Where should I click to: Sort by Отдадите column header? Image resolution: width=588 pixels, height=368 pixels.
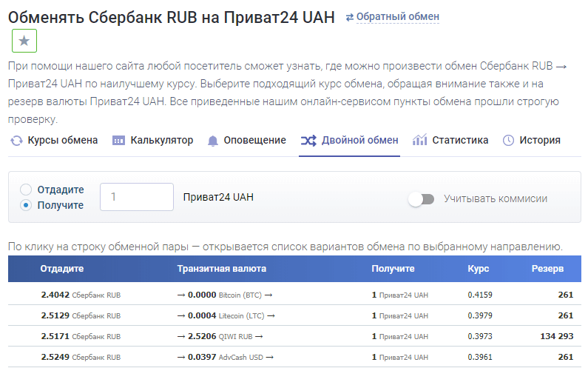pyautogui.click(x=62, y=269)
